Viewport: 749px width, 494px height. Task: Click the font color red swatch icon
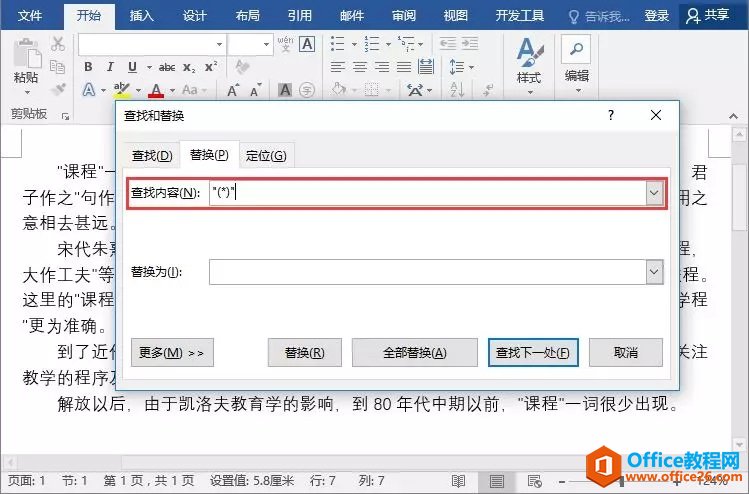click(156, 90)
